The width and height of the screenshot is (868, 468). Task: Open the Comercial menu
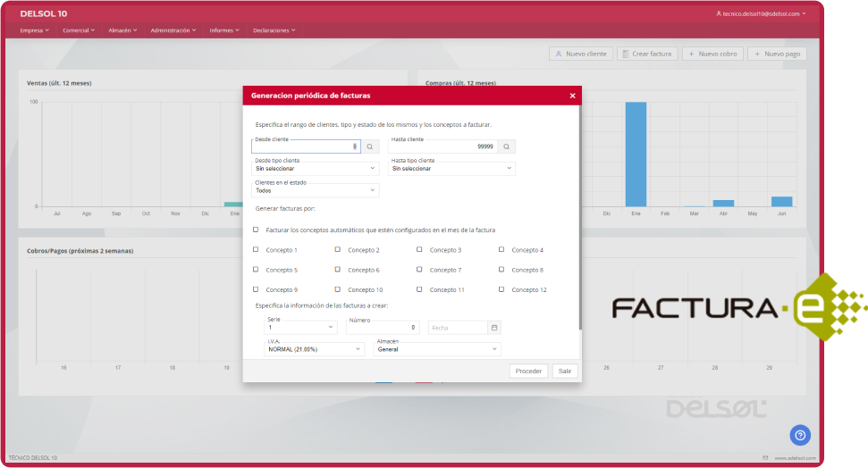pyautogui.click(x=80, y=30)
